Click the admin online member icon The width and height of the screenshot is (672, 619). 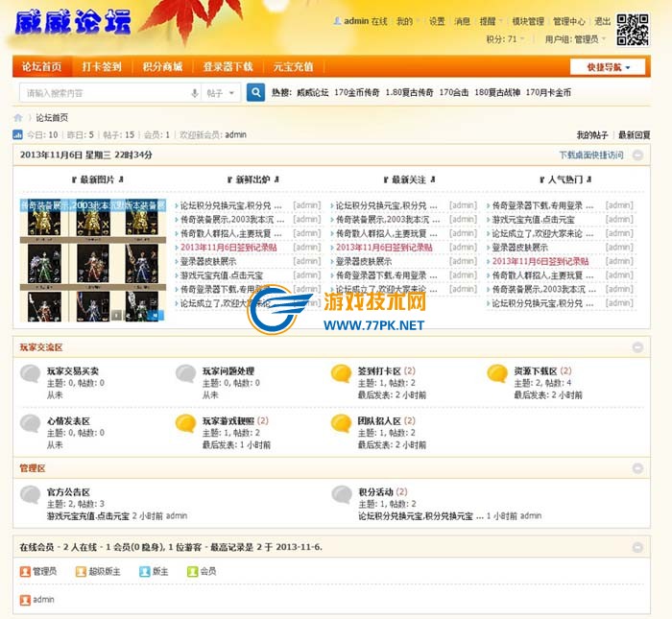[25, 600]
